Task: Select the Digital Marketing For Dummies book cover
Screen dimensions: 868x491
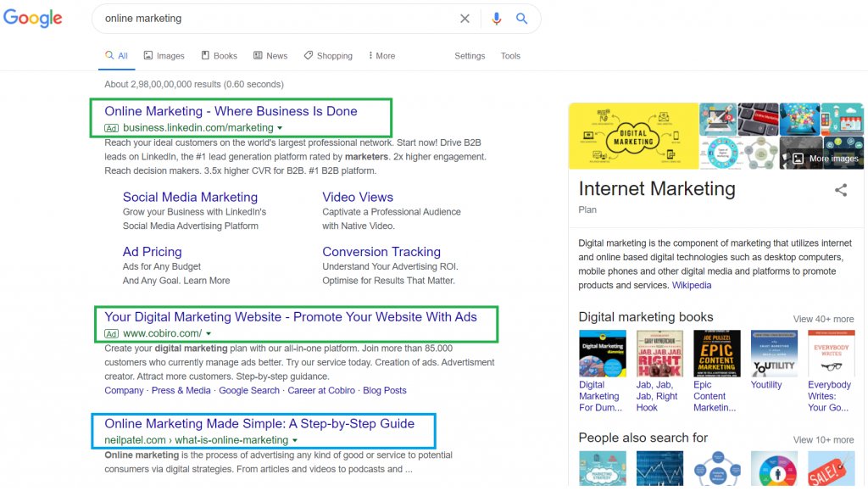Action: click(x=603, y=354)
